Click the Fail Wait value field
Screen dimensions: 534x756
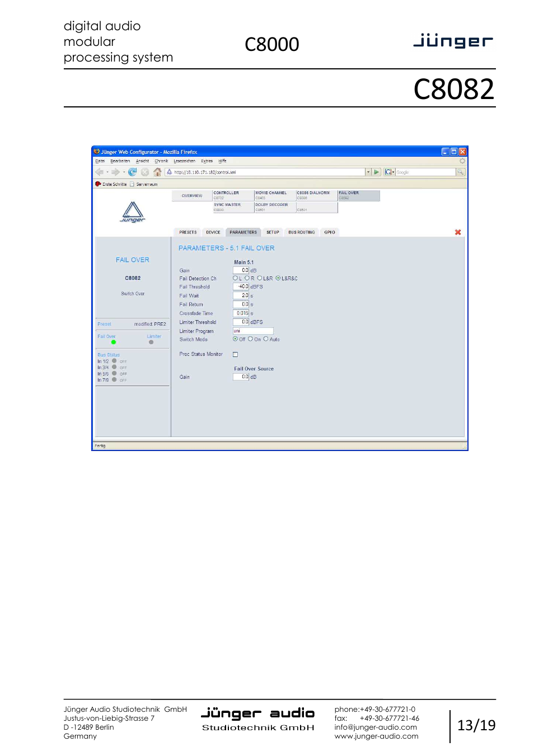pyautogui.click(x=241, y=295)
